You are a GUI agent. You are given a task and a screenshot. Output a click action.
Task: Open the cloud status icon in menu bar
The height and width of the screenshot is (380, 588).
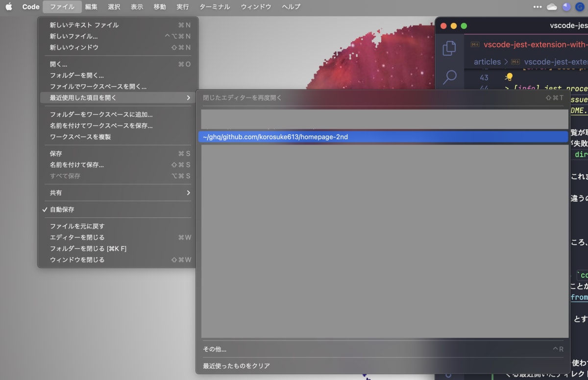[552, 7]
